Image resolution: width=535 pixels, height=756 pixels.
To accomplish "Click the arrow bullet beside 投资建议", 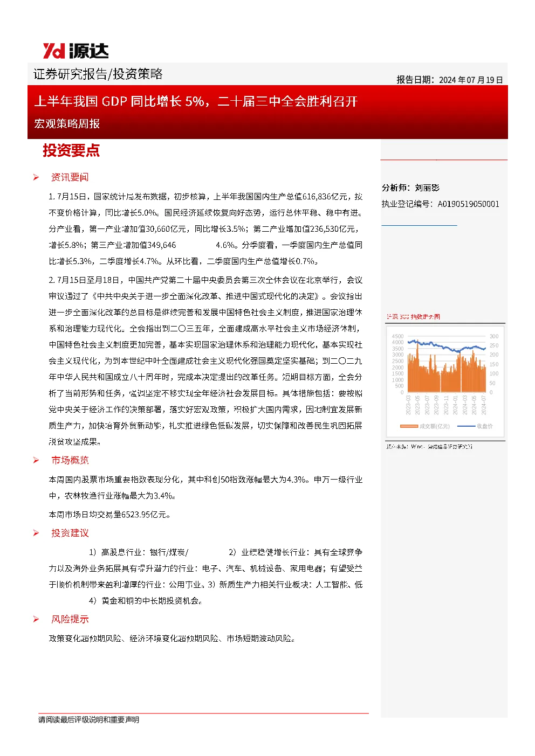I will [36, 533].
